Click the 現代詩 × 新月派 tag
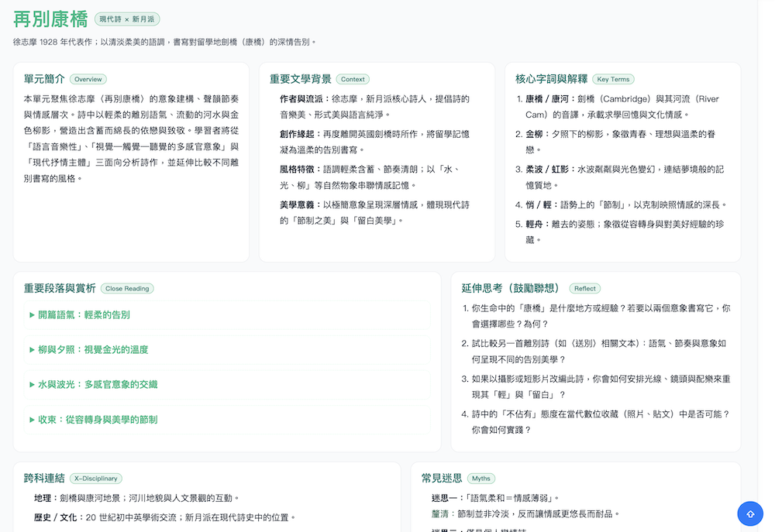775x532 pixels. tap(126, 19)
